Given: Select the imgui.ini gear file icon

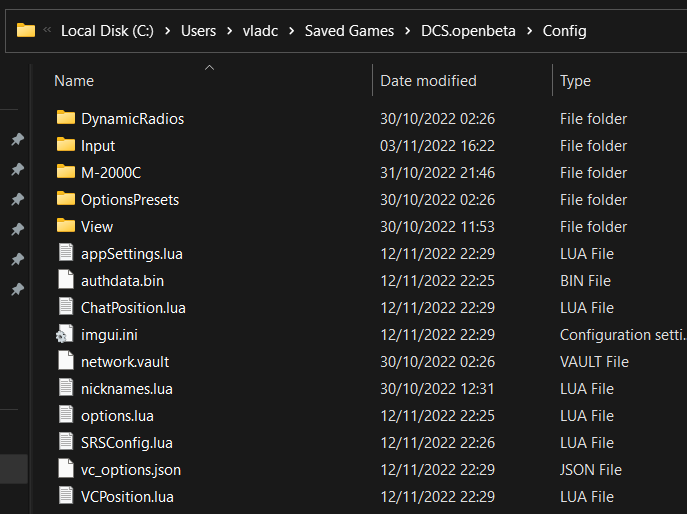Looking at the screenshot, I should (x=65, y=334).
